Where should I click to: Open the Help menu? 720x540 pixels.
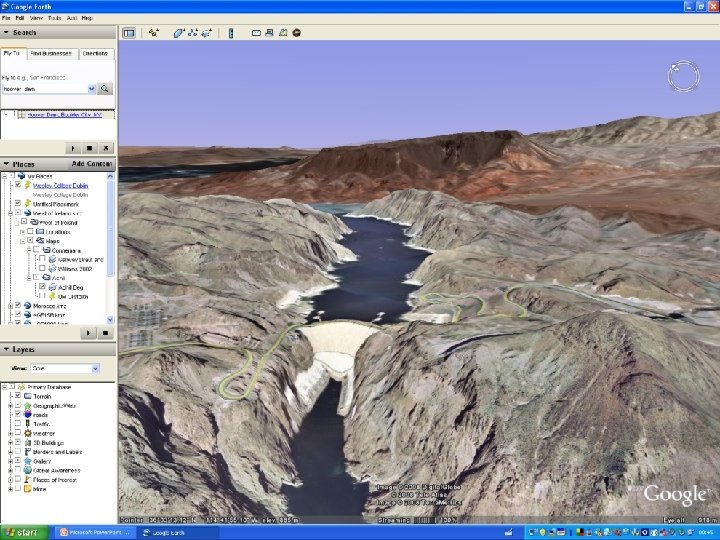[87, 18]
